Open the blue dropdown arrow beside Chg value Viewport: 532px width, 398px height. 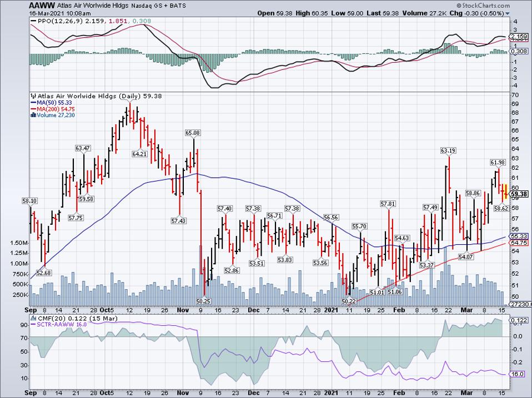508,14
